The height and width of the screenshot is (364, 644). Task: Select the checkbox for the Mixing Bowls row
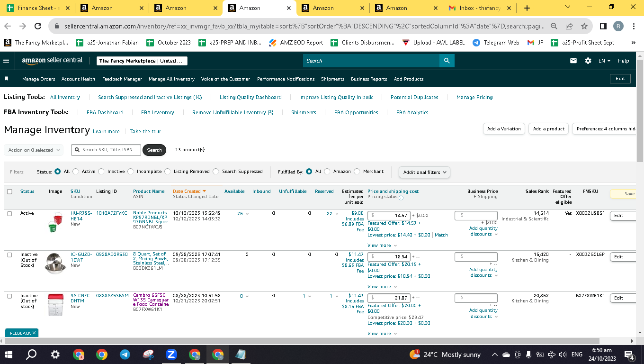pyautogui.click(x=9, y=255)
